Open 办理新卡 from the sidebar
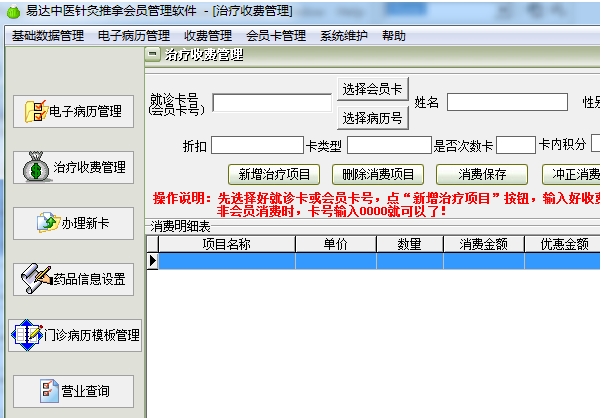This screenshot has width=604, height=418. pos(74,223)
